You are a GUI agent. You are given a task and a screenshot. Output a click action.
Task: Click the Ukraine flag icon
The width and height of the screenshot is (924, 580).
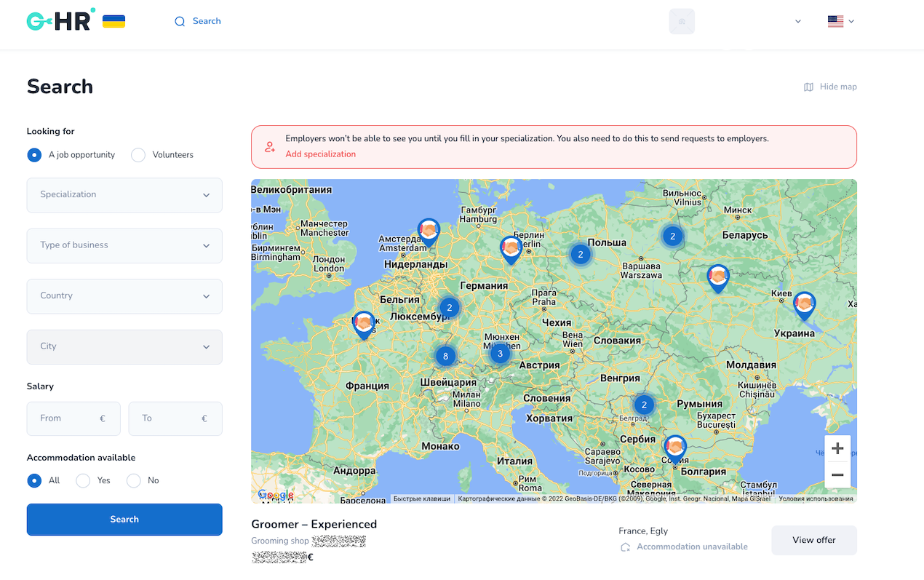[x=113, y=21]
